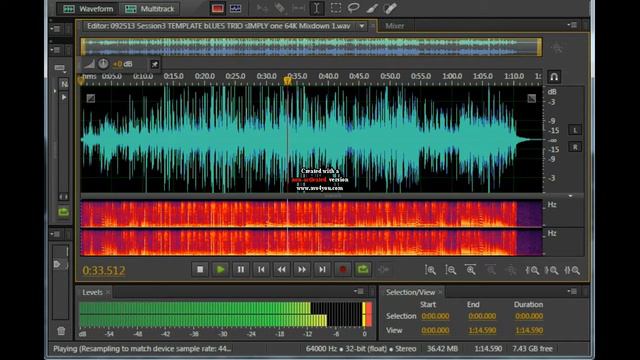Click the green Play button
This screenshot has width=640, height=360.
220,269
